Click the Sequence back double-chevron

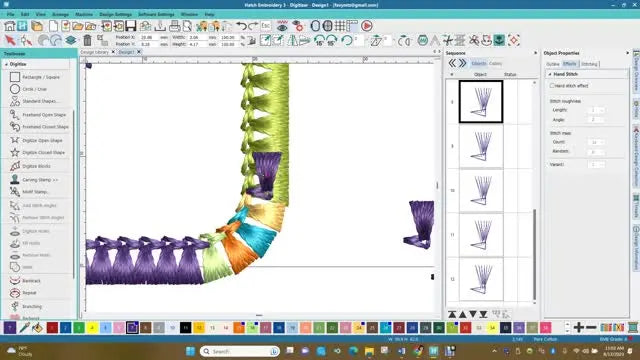coord(452,63)
